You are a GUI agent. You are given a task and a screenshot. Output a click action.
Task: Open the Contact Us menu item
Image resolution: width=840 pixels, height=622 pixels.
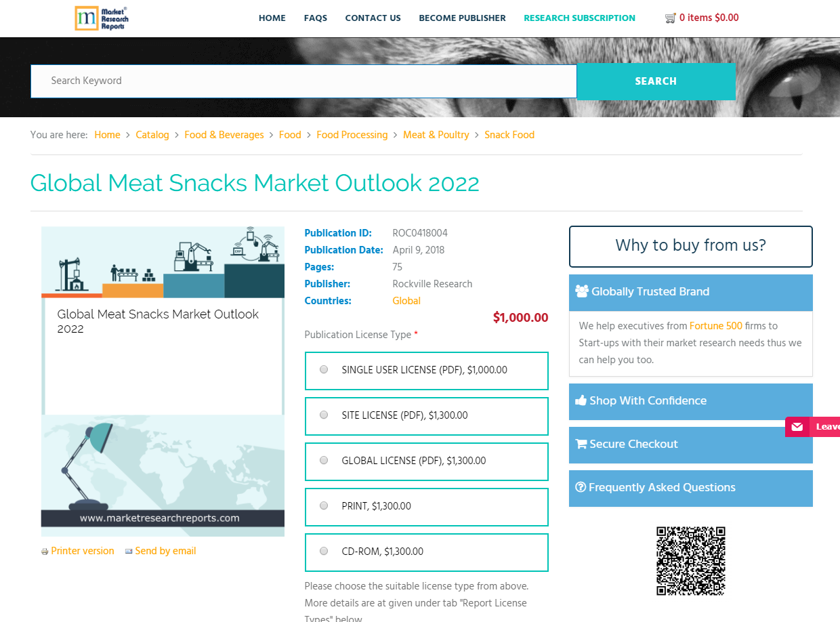tap(373, 18)
